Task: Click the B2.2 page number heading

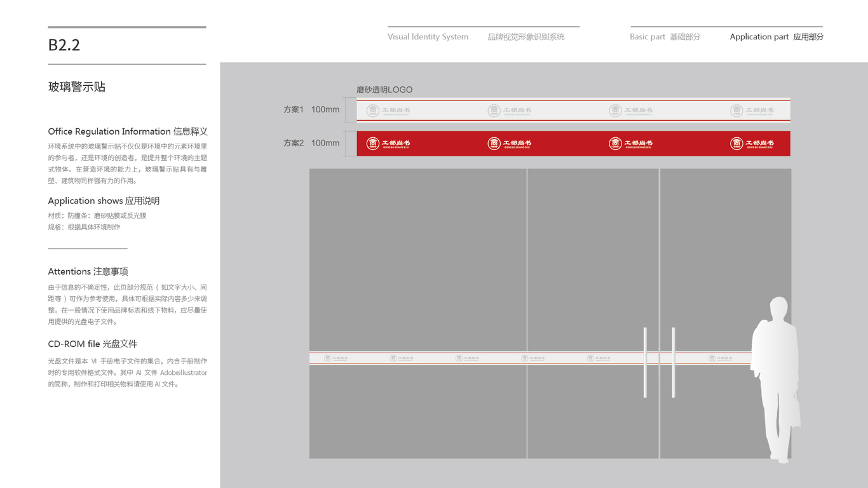Action: click(64, 45)
